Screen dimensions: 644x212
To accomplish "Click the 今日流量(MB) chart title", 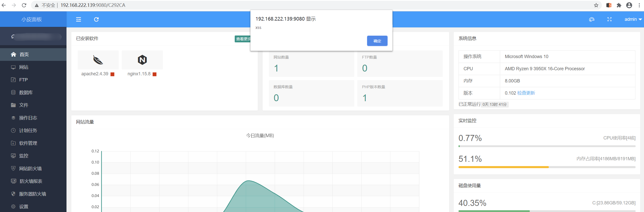I will click(260, 136).
